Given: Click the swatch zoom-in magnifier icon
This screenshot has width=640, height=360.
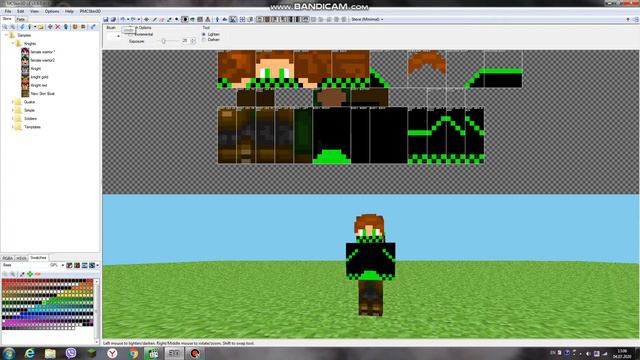Looking at the screenshot, I should click(13, 274).
